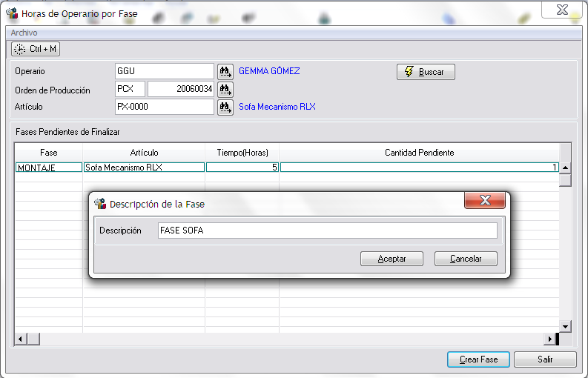This screenshot has height=378, width=588.
Task: Click the grid's horizontal scrollbar right arrow
Action: point(549,339)
